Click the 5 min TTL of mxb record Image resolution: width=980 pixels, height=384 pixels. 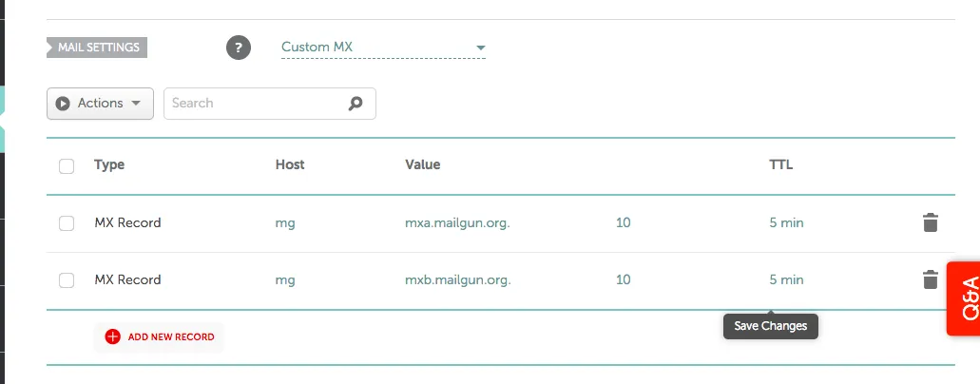(x=786, y=280)
